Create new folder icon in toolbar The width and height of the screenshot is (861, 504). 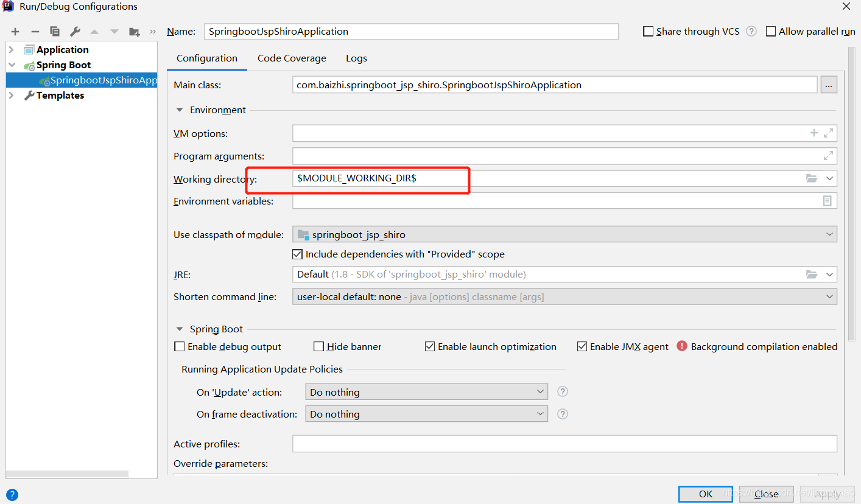[135, 32]
